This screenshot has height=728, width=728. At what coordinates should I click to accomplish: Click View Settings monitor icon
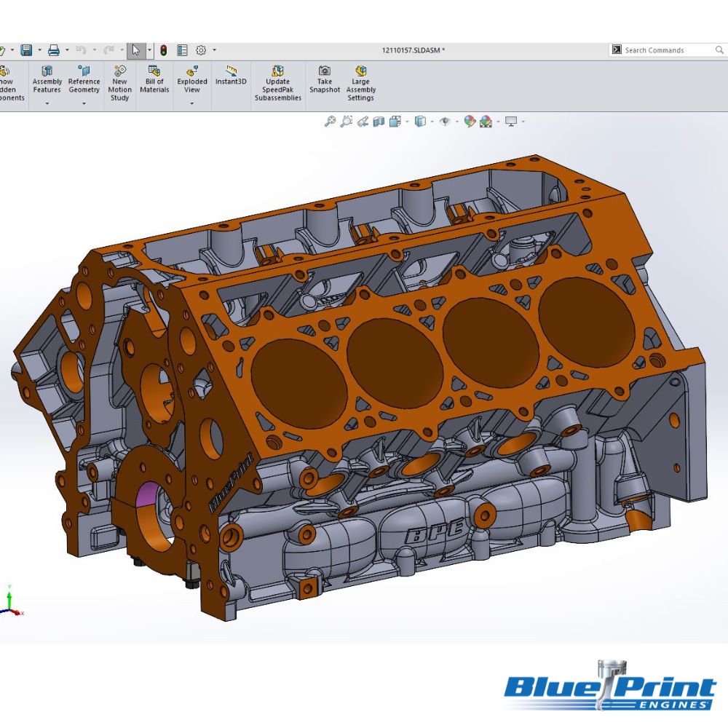[511, 122]
